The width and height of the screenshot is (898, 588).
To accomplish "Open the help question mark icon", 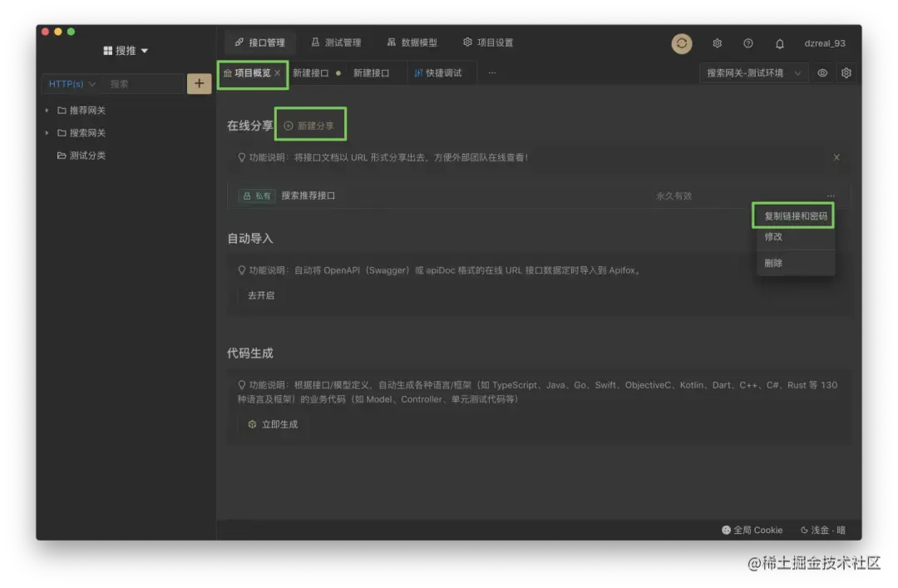I will [x=748, y=43].
